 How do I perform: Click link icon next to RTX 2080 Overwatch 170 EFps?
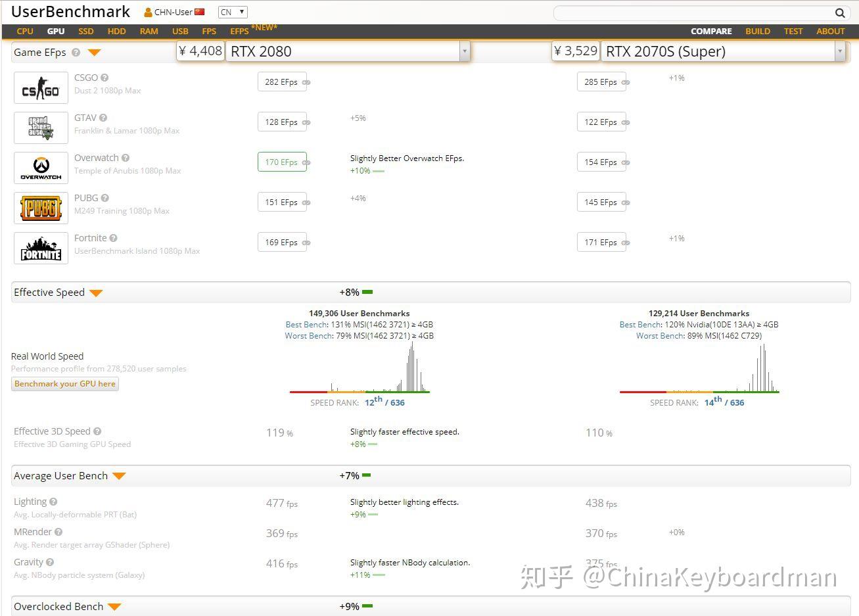point(306,163)
